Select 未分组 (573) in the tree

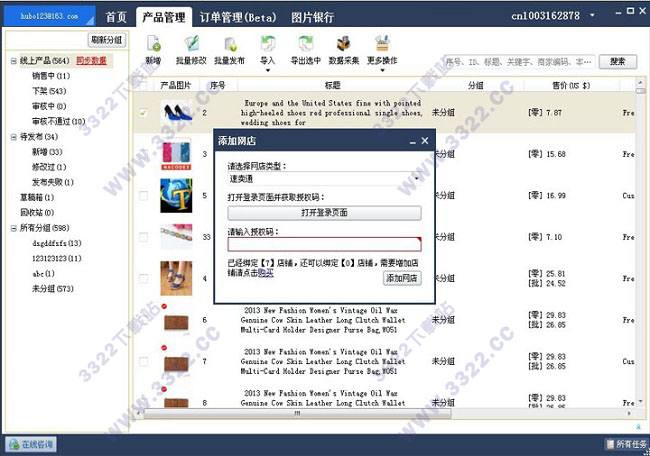[53, 289]
